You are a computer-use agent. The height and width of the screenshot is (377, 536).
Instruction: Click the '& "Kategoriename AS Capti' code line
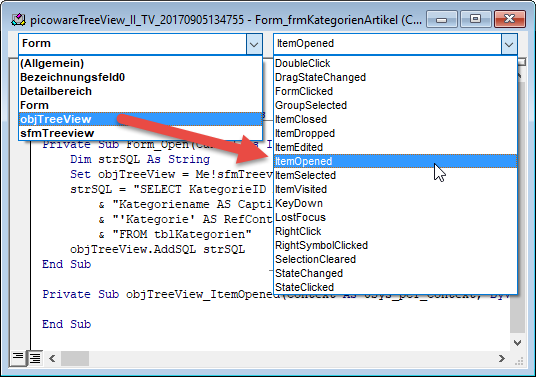click(x=185, y=204)
